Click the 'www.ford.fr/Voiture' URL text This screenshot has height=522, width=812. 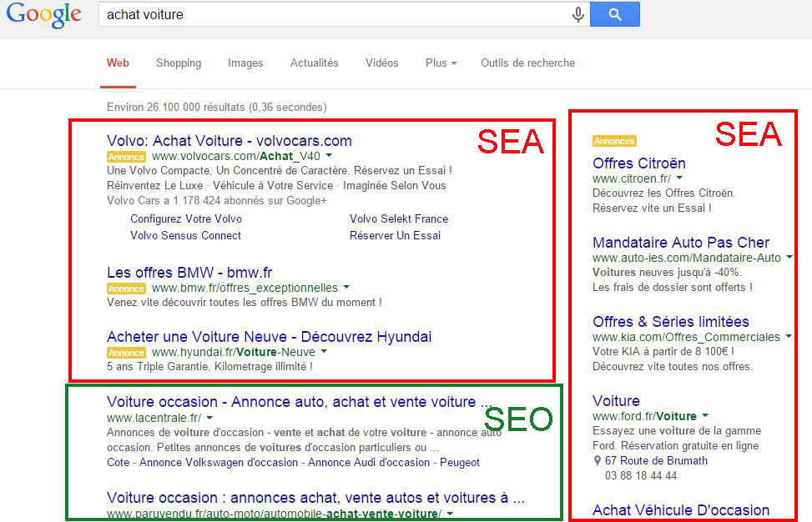(644, 416)
